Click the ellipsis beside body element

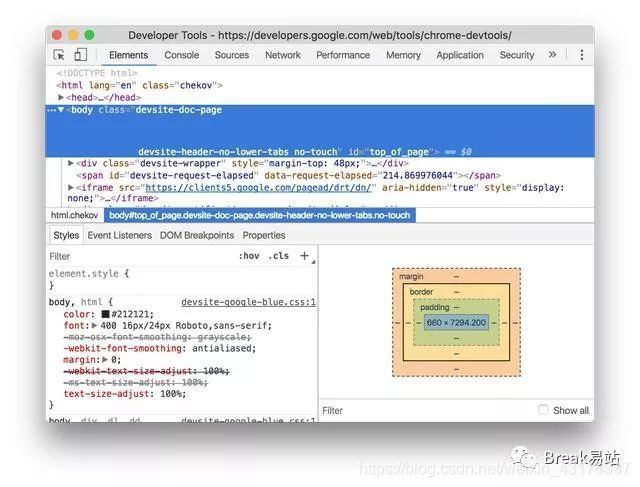click(51, 110)
